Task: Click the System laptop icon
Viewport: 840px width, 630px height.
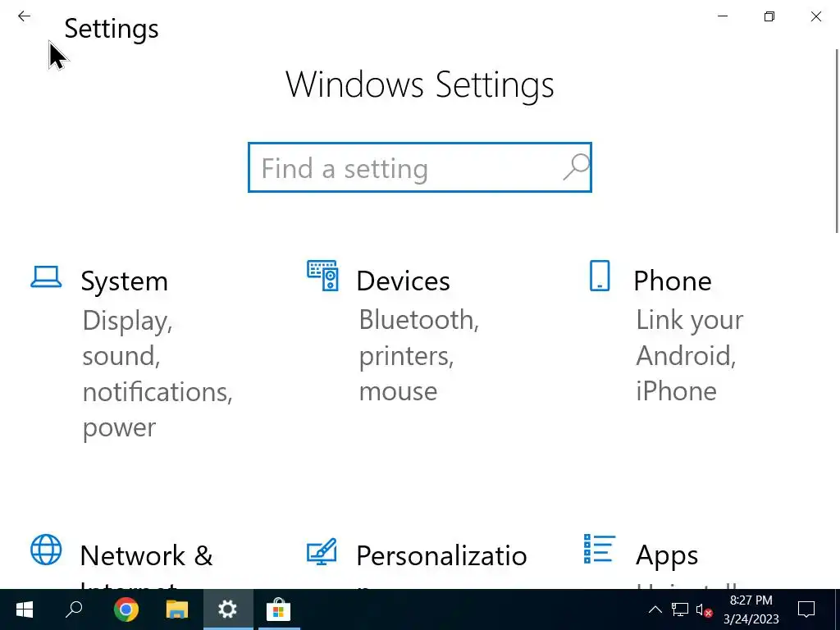Action: [x=46, y=276]
